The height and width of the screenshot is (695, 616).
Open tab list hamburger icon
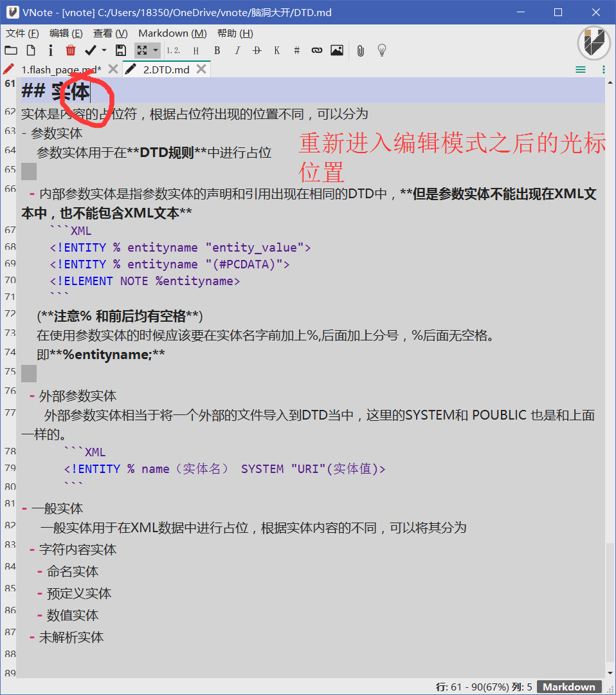(x=580, y=69)
